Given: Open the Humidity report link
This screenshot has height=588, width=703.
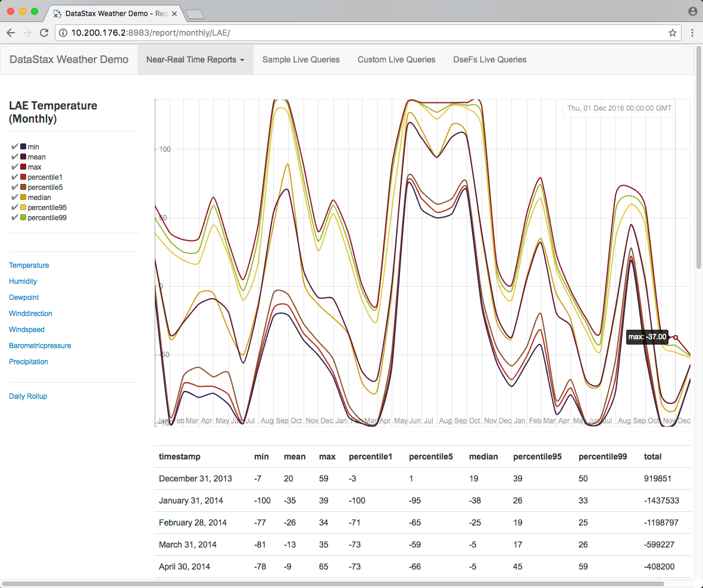Looking at the screenshot, I should 23,282.
